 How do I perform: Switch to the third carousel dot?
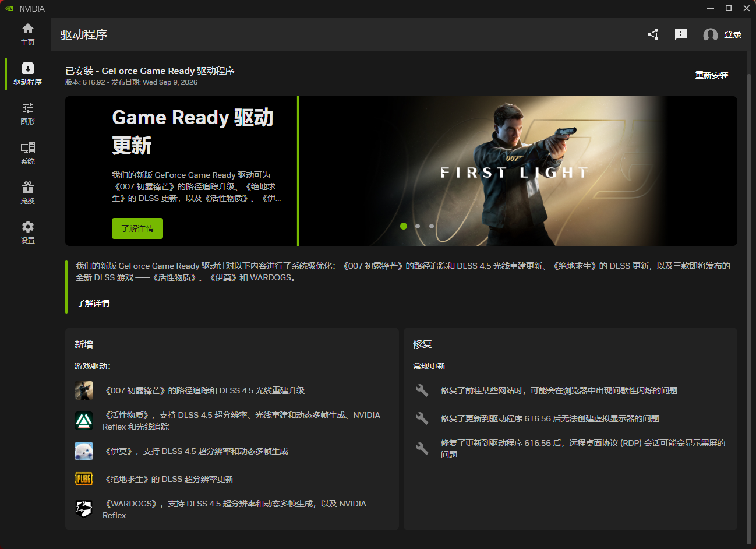[432, 226]
